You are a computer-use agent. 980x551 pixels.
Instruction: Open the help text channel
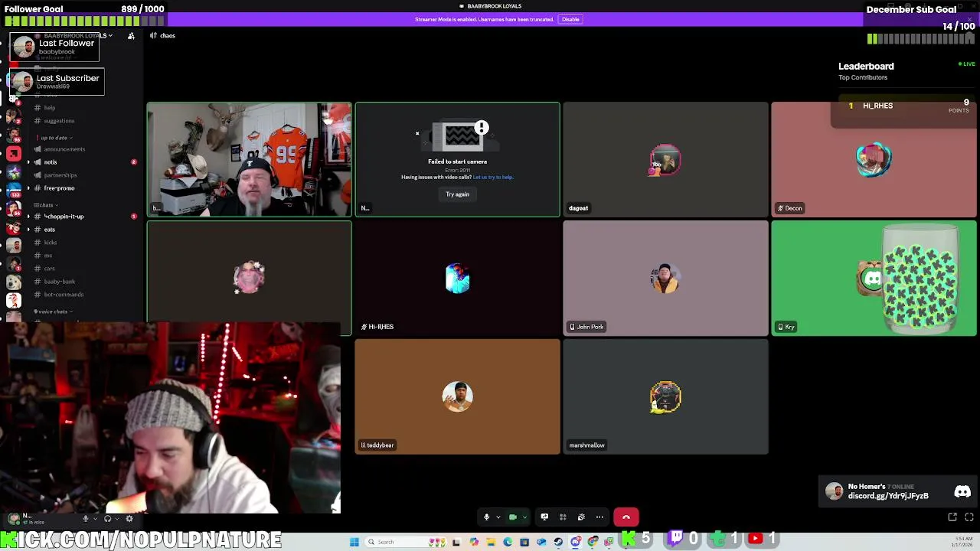[49, 108]
